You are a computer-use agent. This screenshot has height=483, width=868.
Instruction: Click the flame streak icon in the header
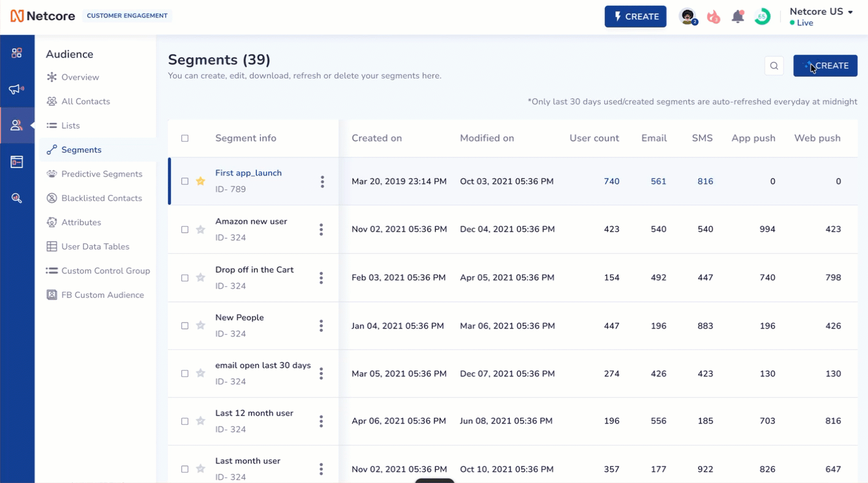coord(713,17)
